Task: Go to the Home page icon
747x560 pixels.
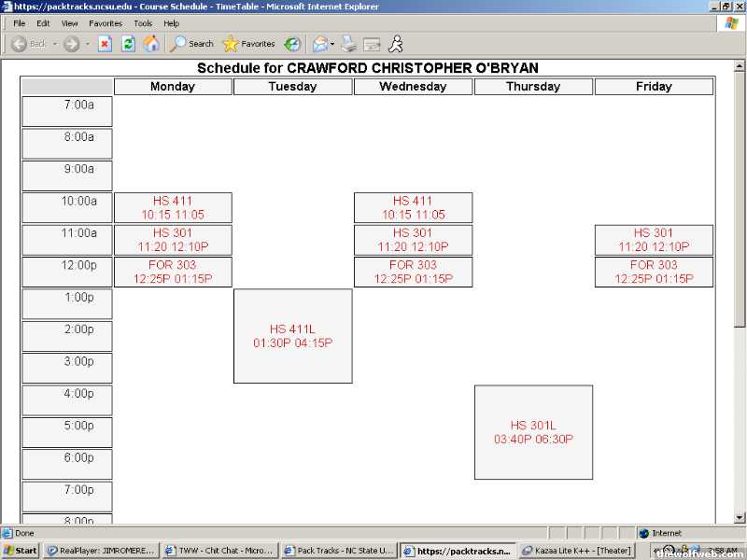Action: coord(150,44)
